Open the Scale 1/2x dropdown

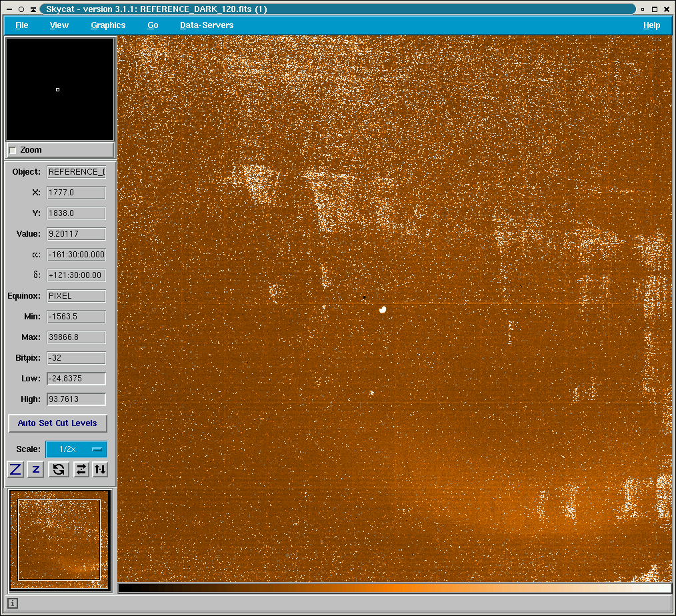click(76, 449)
